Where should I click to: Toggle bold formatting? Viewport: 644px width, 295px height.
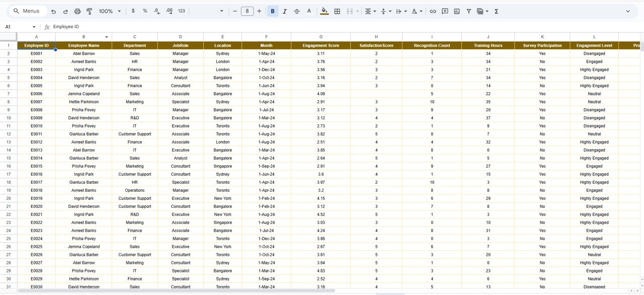click(x=272, y=11)
